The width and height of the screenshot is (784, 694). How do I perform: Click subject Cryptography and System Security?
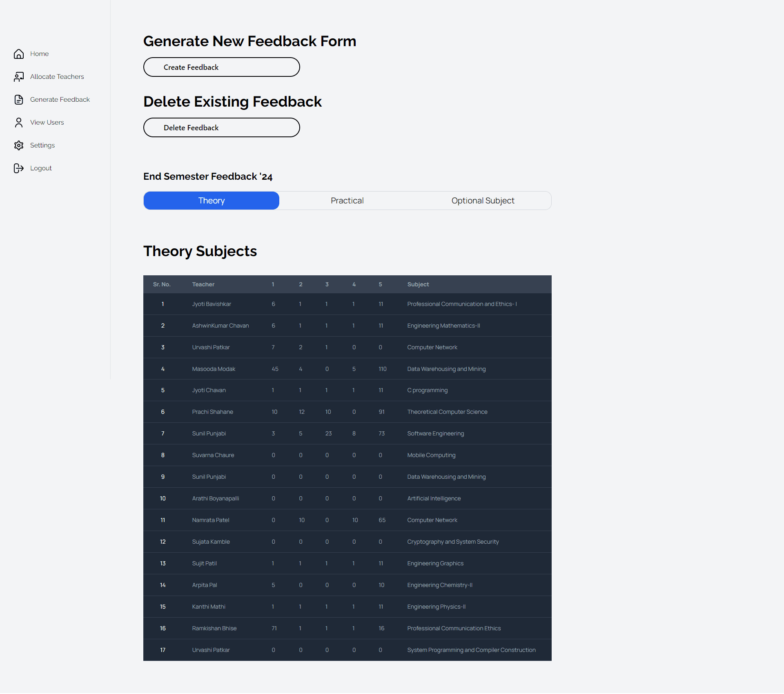(453, 542)
